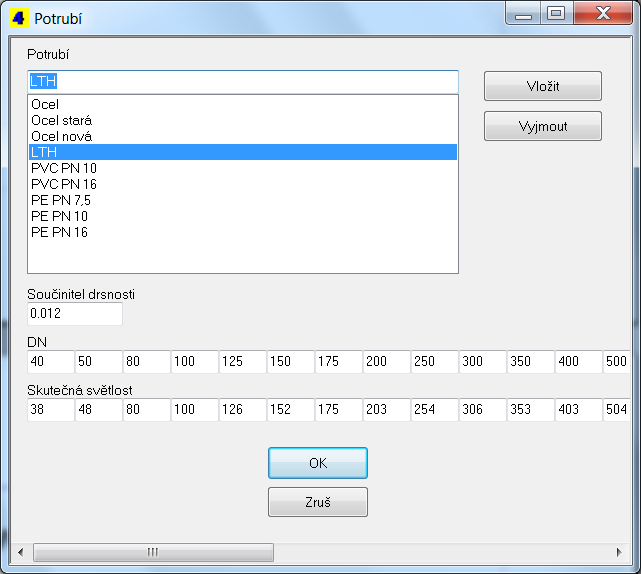
Task: Select Ocel in the pipe list
Action: tap(243, 104)
